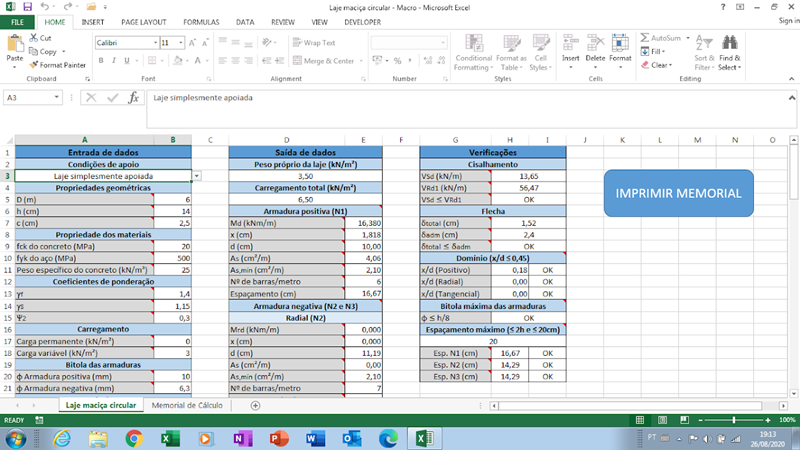This screenshot has width=800, height=450.
Task: Open Google Chrome from the taskbar
Action: tap(134, 438)
